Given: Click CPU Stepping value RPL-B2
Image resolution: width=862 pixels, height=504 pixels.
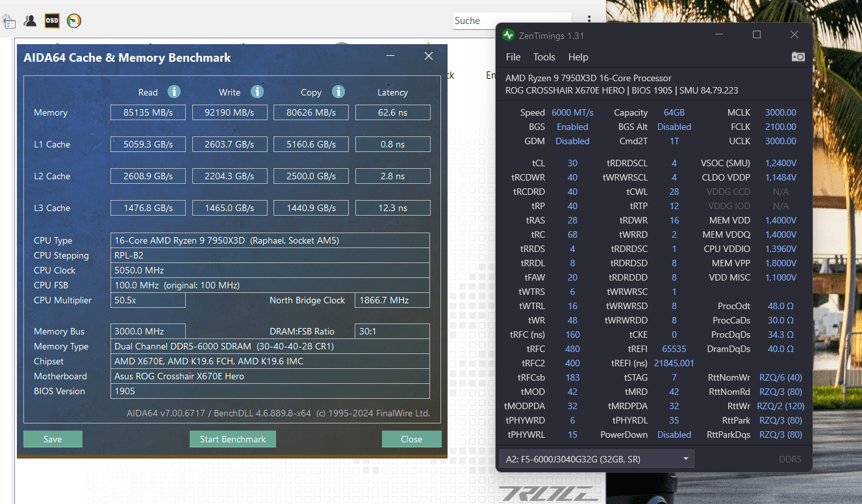Looking at the screenshot, I should pos(270,255).
